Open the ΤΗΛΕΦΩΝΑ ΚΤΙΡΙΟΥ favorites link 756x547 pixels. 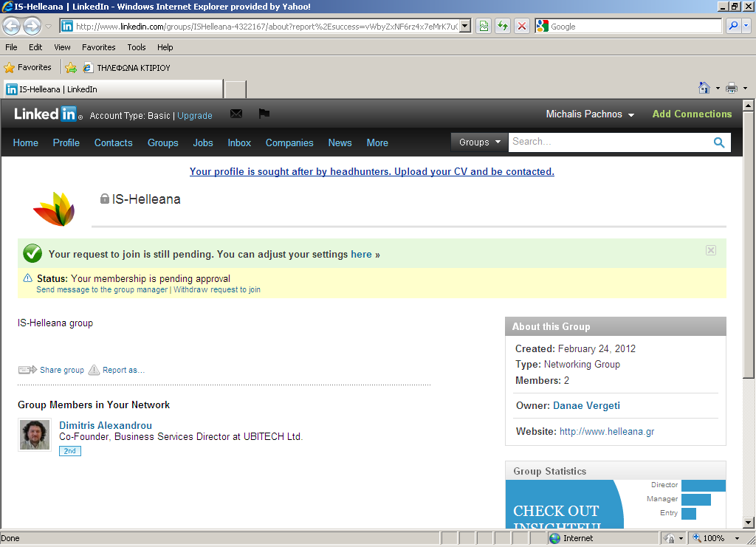point(127,68)
